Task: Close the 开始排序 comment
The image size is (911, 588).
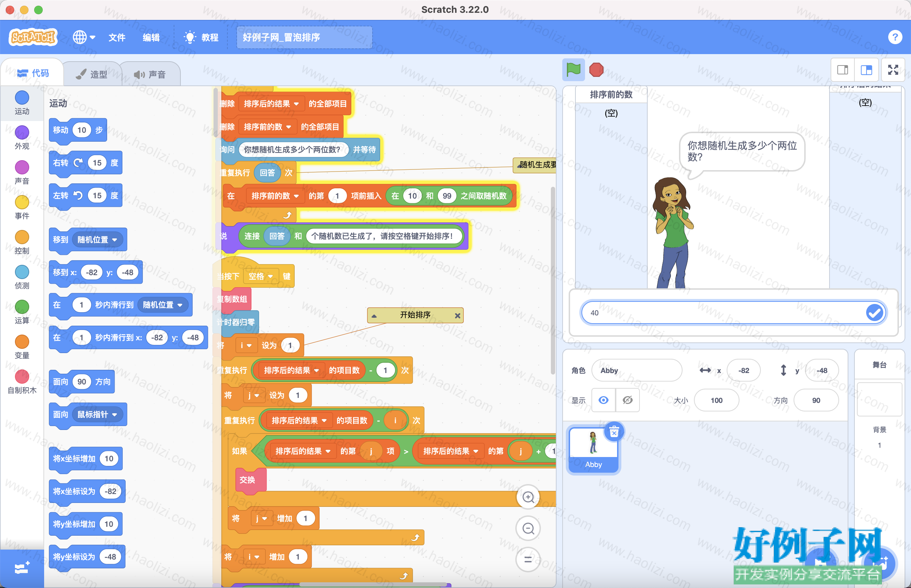Action: pyautogui.click(x=457, y=315)
